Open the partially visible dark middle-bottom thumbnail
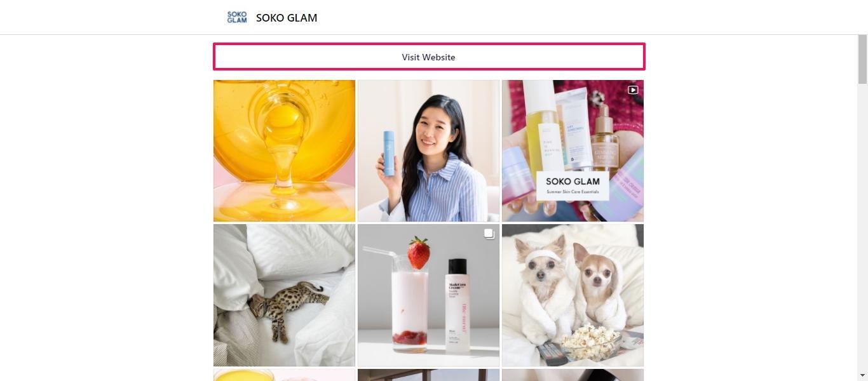The image size is (868, 381). (x=428, y=375)
